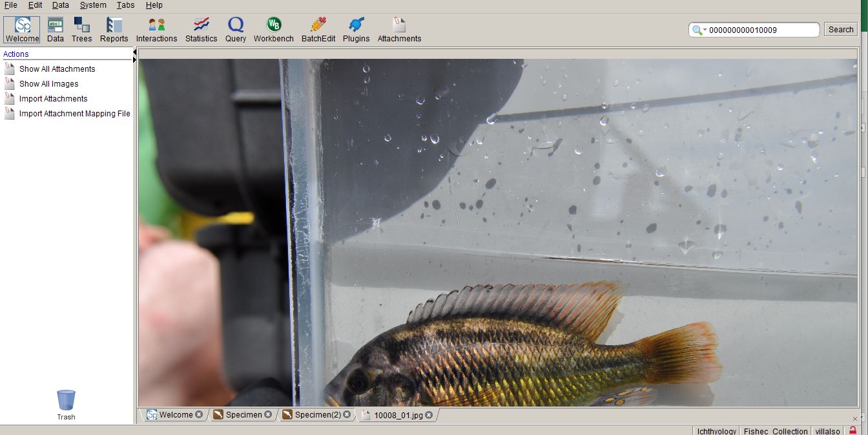868x435 pixels.
Task: Open the Edit menu
Action: (35, 5)
